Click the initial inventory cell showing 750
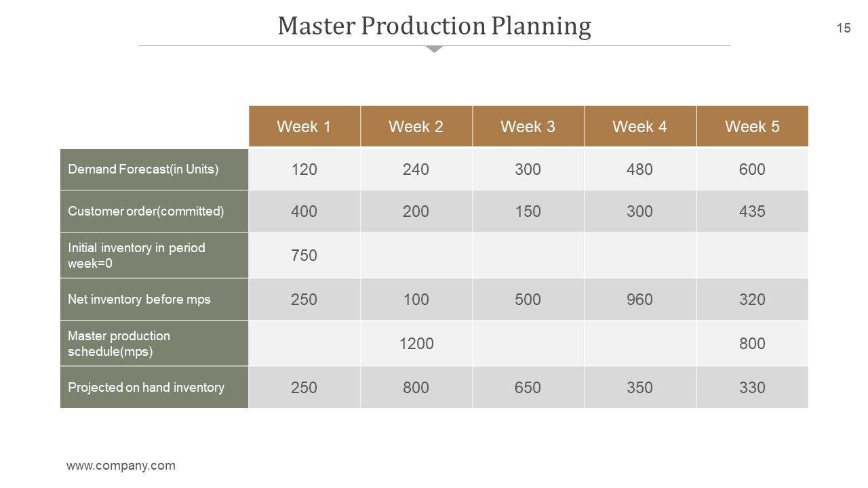Screen dimensions: 868x488 [x=304, y=256]
